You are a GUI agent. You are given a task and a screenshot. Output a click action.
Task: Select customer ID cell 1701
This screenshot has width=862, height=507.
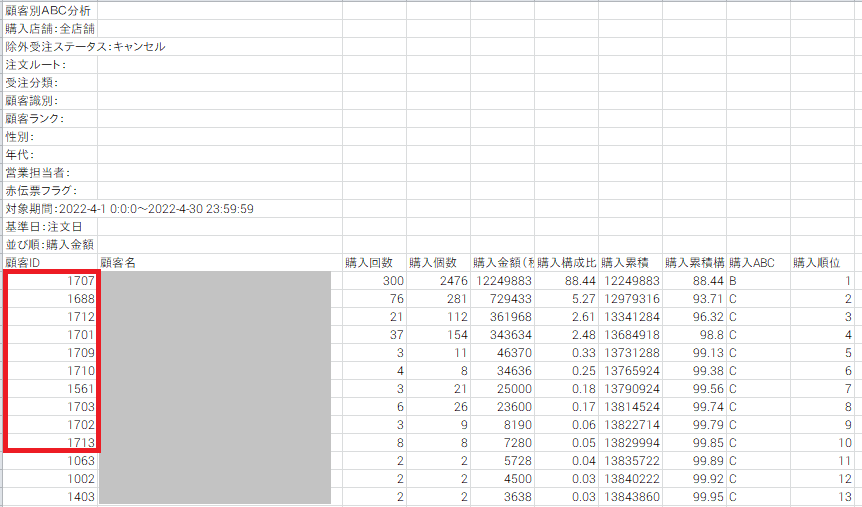50,335
